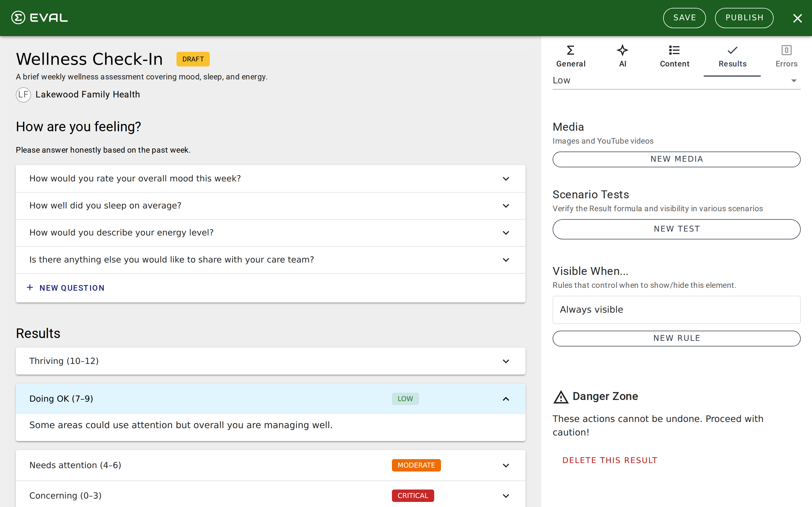Expand the sleep on average question
This screenshot has width=812, height=507.
click(506, 206)
